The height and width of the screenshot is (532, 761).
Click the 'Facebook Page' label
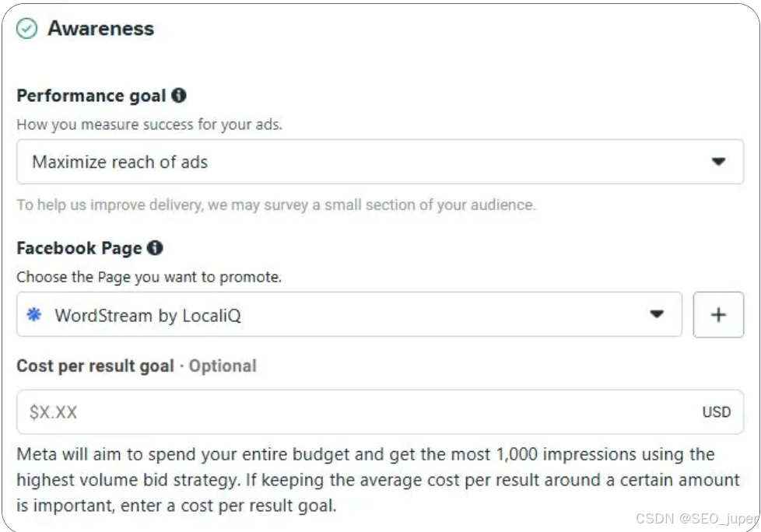pyautogui.click(x=79, y=248)
